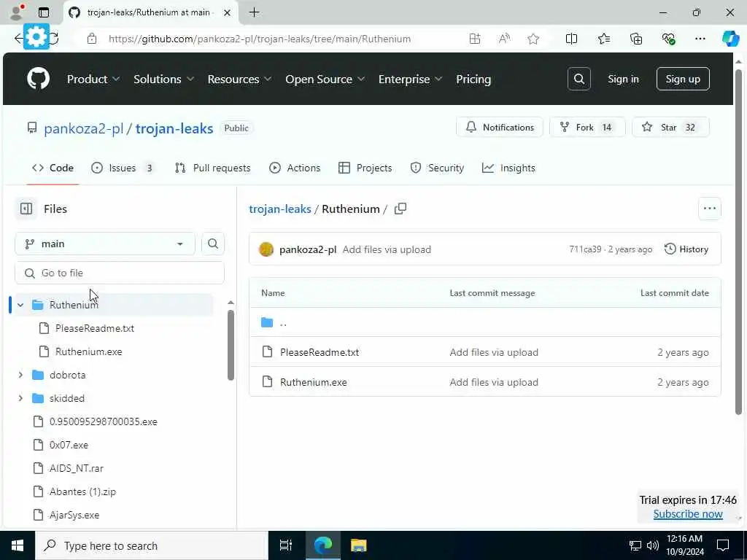Close the trojan-leaks/Ruthenium tab
The height and width of the screenshot is (560, 747).
tap(228, 12)
